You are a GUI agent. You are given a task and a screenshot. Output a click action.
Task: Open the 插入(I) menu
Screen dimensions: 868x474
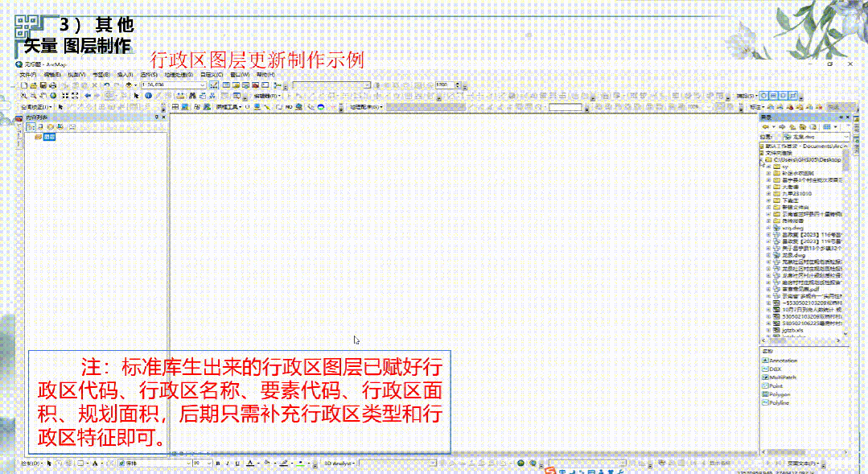125,75
